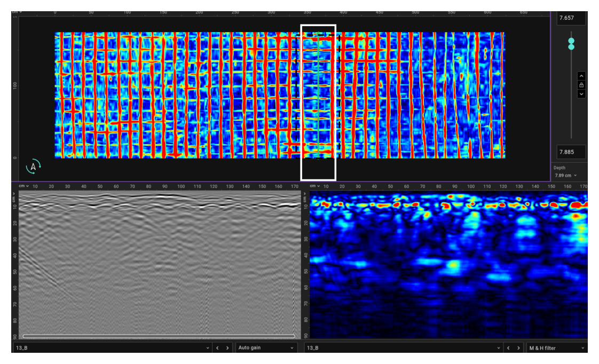Go to previous scan in left panel

(x=217, y=348)
